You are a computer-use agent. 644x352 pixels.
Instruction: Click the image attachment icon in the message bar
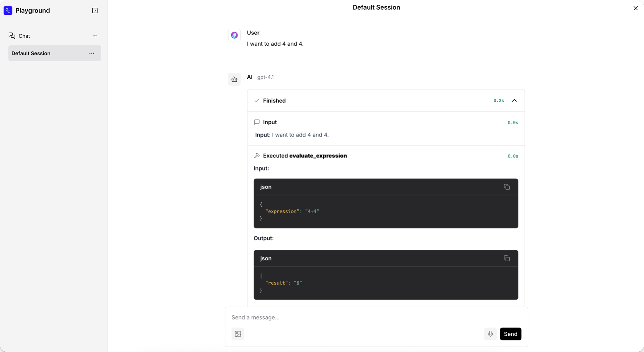pyautogui.click(x=238, y=334)
